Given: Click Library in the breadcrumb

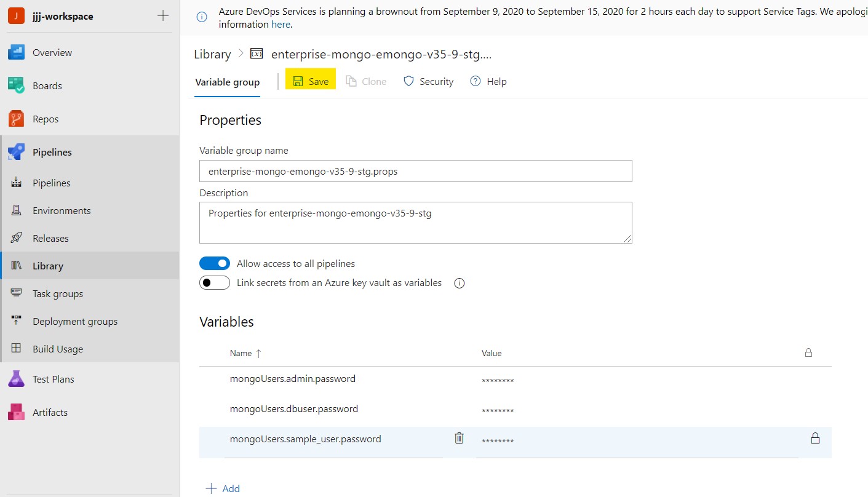Looking at the screenshot, I should (212, 54).
